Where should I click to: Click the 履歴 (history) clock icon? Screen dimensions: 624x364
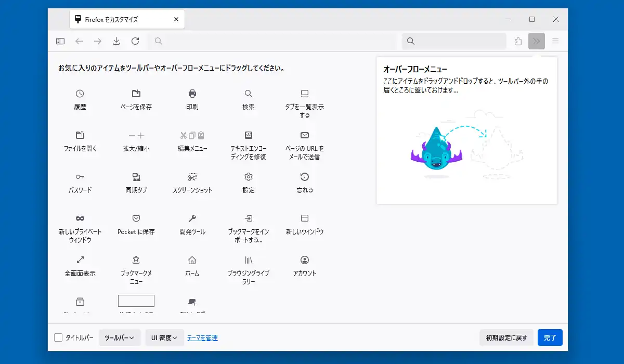click(x=80, y=94)
